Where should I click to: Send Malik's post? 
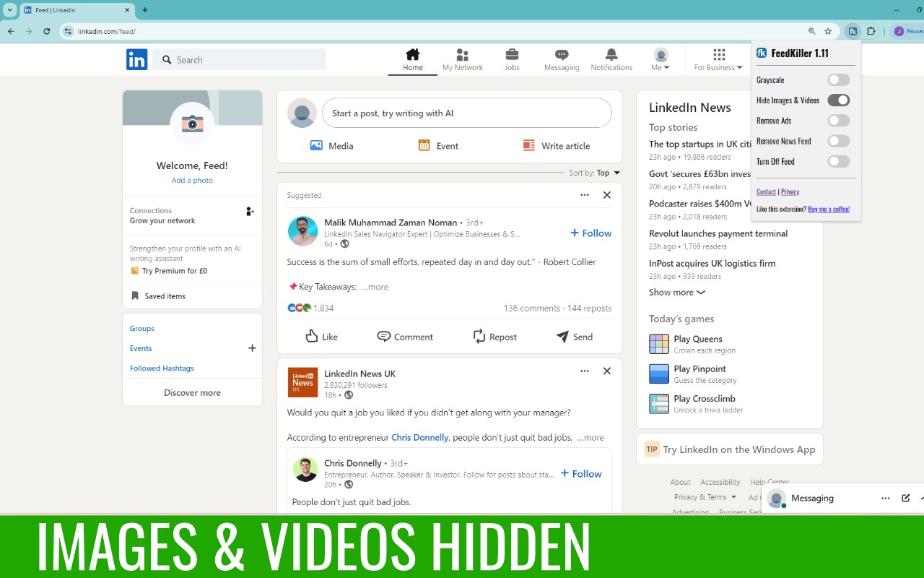pyautogui.click(x=574, y=337)
